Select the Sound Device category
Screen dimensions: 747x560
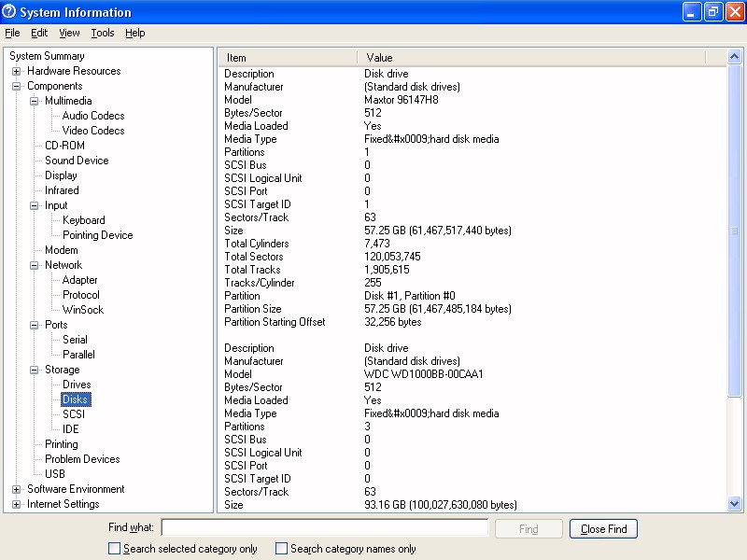coord(77,161)
